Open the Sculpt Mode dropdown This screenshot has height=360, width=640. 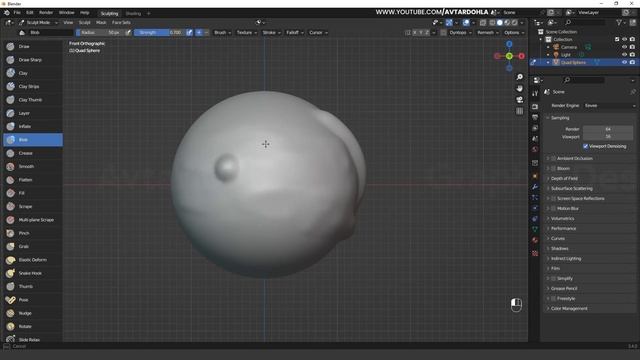38,22
